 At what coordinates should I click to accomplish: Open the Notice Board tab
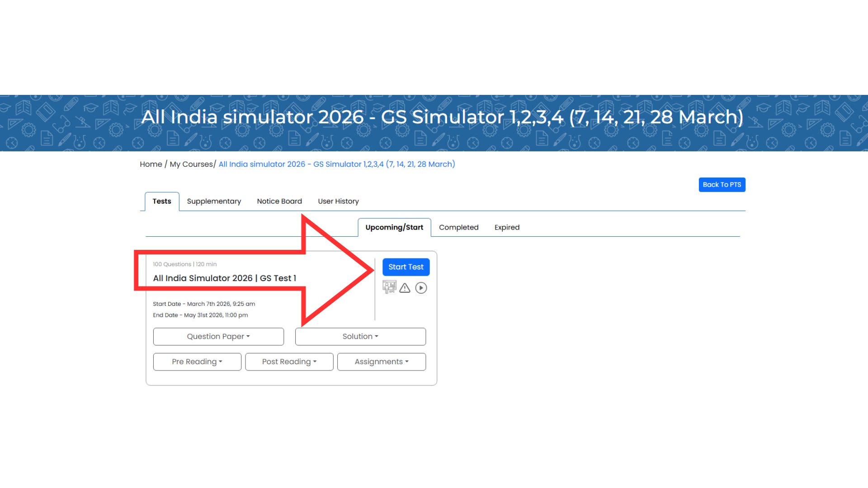[279, 202]
